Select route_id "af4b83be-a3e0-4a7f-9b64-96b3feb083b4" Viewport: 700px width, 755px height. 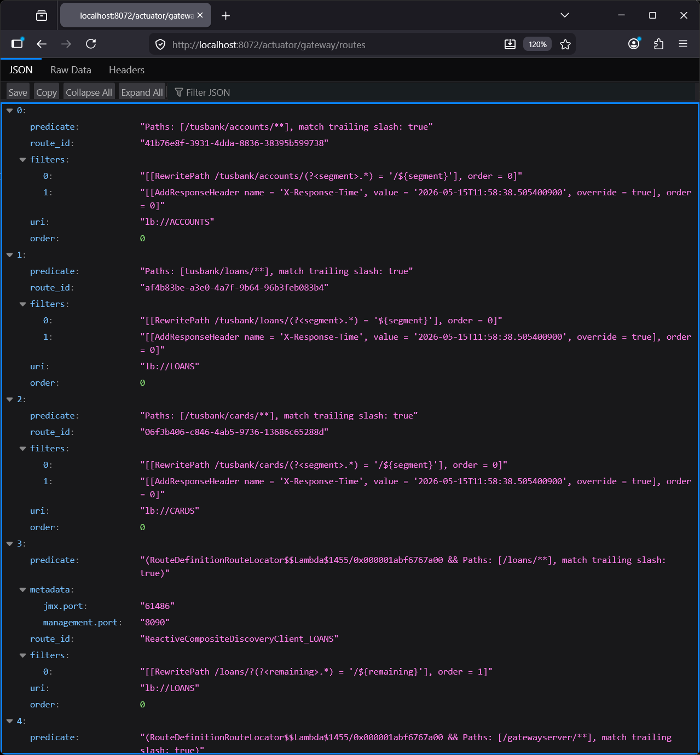pos(234,288)
